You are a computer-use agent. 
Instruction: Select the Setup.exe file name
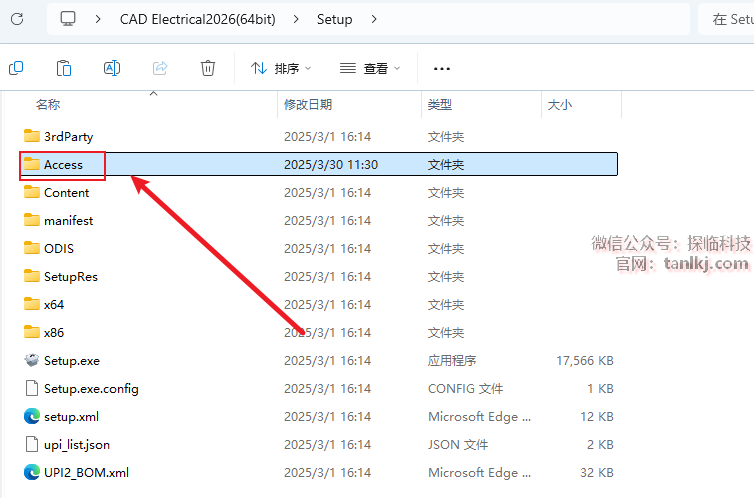coord(72,361)
